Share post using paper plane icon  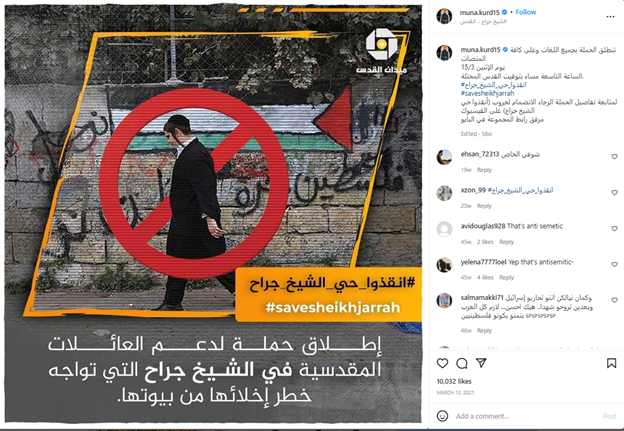pos(481,363)
